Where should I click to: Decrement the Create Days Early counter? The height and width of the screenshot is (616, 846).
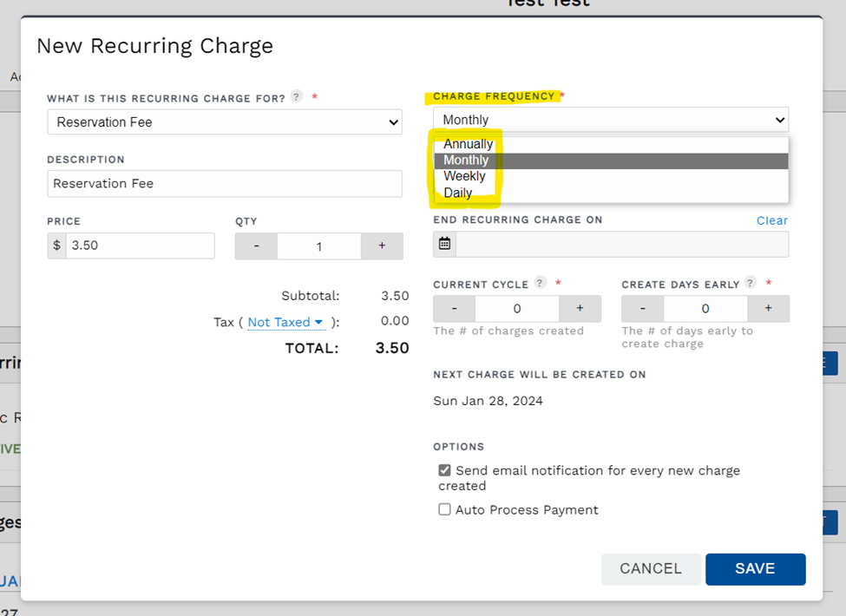(x=642, y=308)
